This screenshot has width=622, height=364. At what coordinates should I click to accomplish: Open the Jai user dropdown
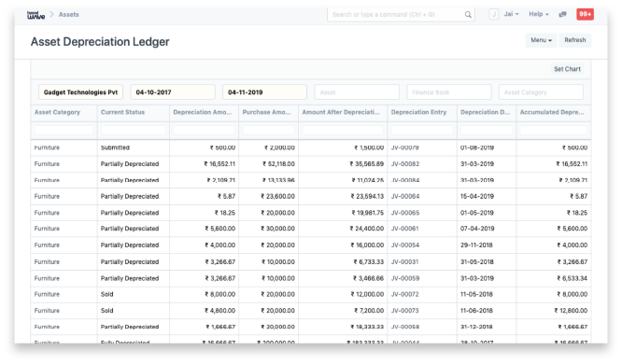(511, 14)
